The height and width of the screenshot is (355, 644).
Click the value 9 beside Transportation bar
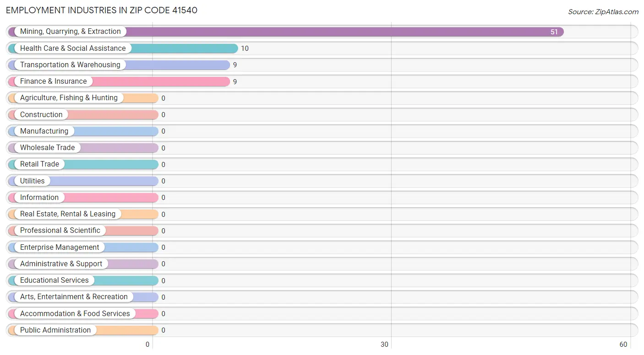[235, 65]
